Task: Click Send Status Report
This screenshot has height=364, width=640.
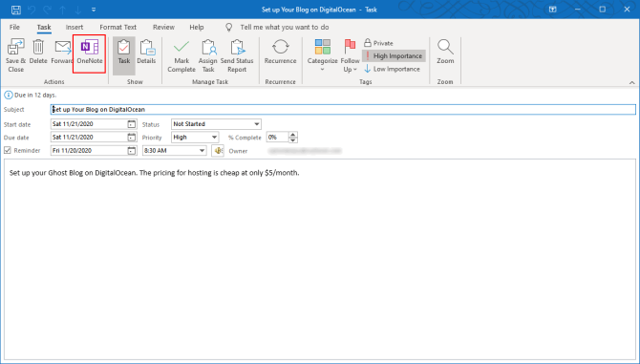Action: (237, 56)
